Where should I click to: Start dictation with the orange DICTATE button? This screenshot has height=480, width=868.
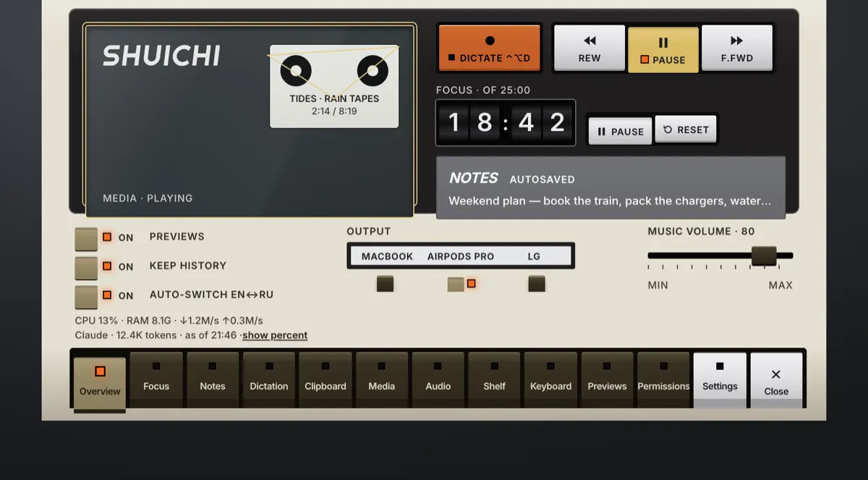tap(490, 49)
